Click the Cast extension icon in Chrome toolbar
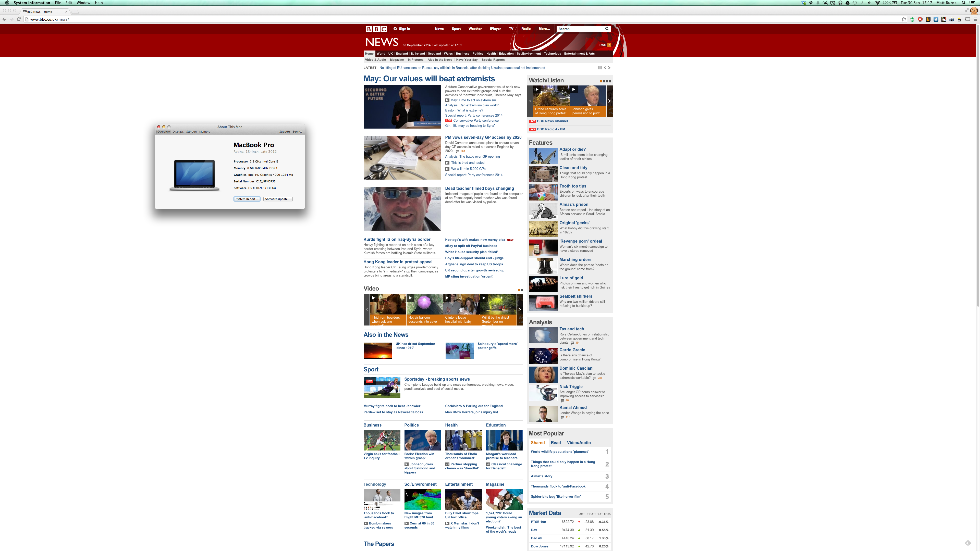980x551 pixels. (967, 19)
